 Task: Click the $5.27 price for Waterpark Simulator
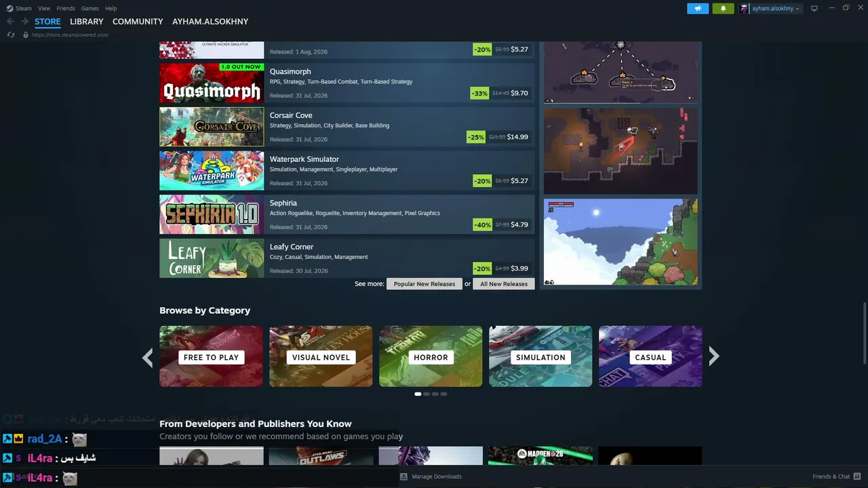click(x=519, y=181)
